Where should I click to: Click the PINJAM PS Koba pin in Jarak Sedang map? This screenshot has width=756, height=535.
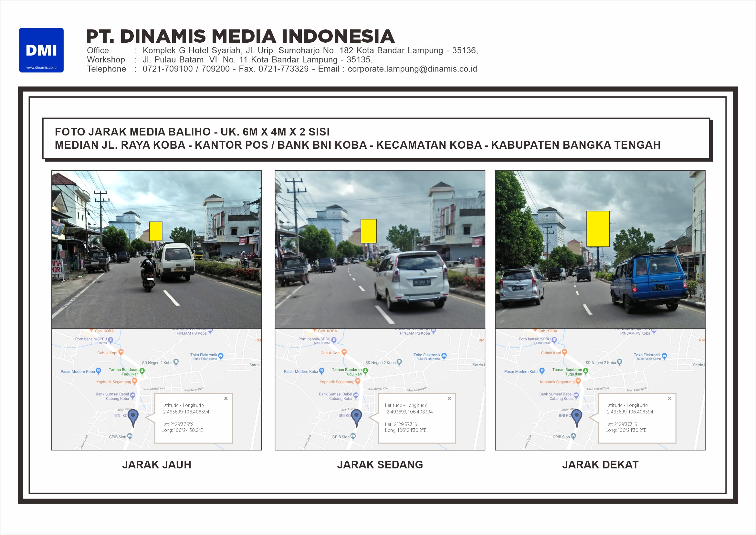[434, 331]
